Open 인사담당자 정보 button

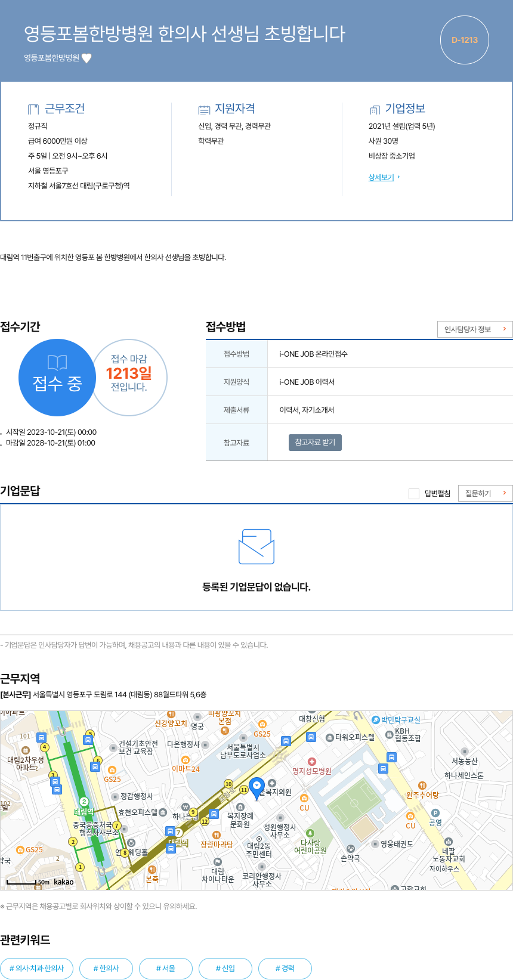click(475, 329)
